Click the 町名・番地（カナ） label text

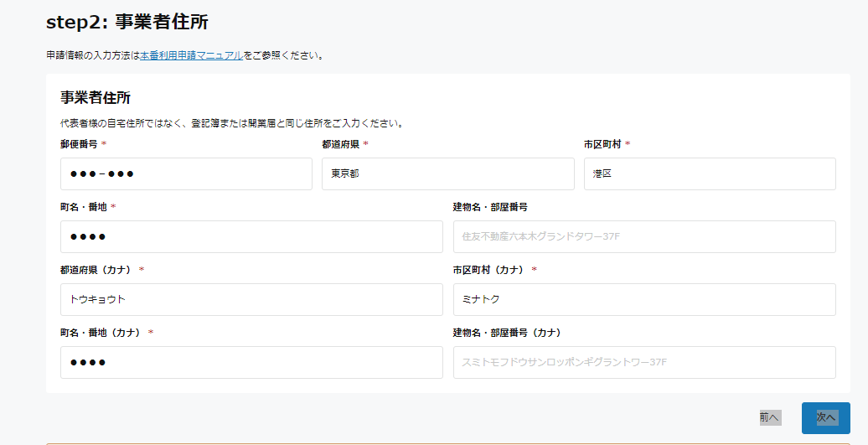[x=101, y=333]
